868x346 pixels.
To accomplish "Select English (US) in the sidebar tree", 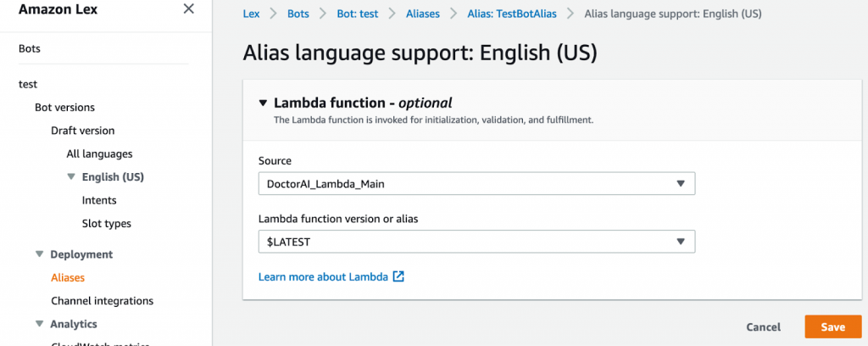I will pyautogui.click(x=113, y=177).
